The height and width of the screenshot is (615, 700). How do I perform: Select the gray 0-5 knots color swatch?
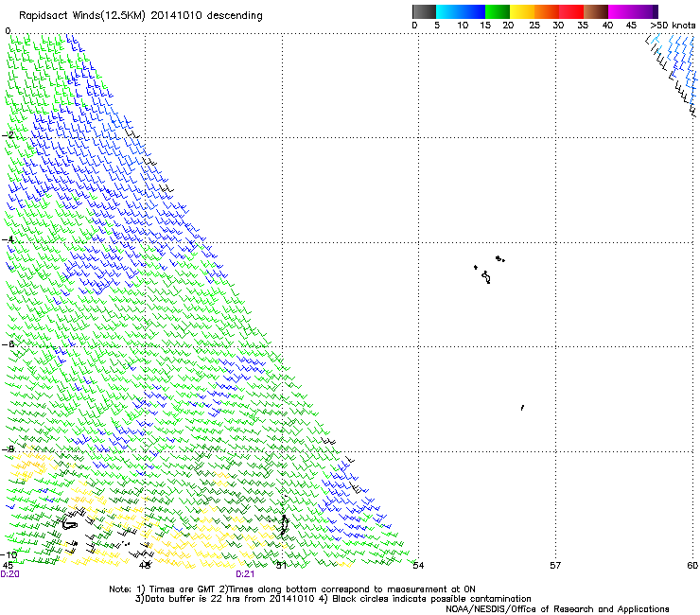click(x=424, y=11)
